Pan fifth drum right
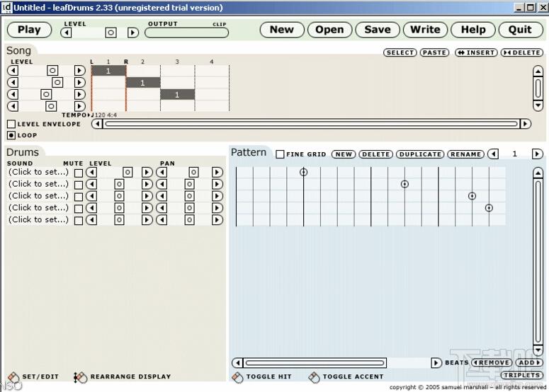Viewport: 549px width, 392px height. [x=217, y=219]
